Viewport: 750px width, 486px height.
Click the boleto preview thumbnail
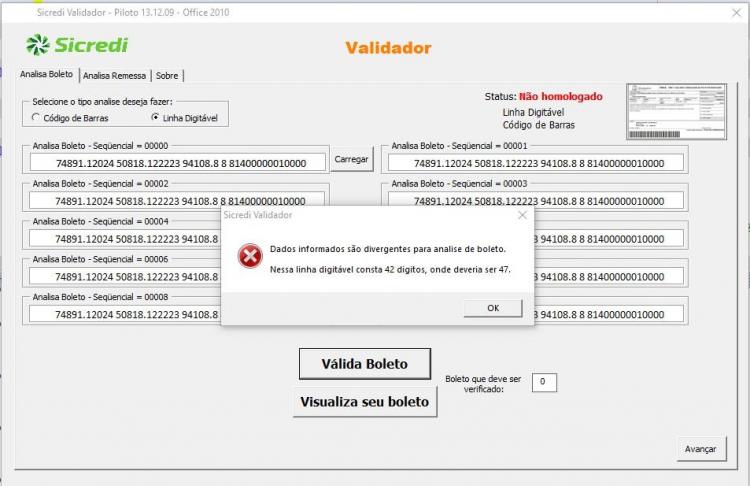(x=676, y=111)
